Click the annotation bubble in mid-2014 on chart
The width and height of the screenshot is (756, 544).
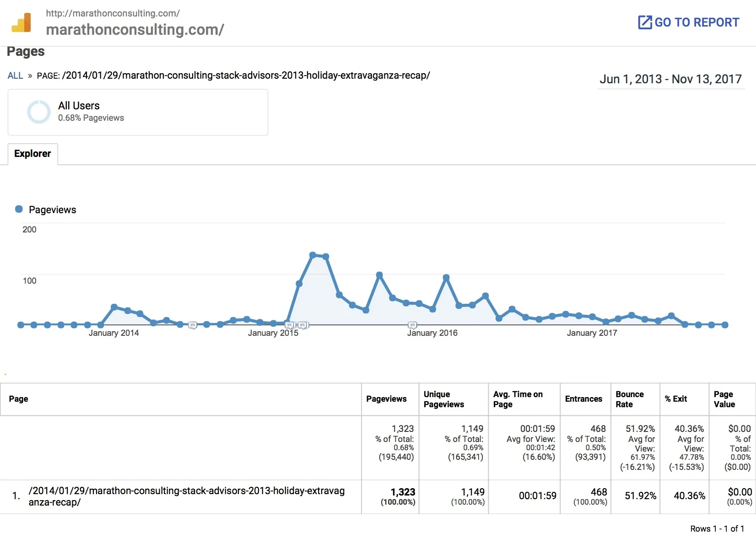tap(194, 325)
